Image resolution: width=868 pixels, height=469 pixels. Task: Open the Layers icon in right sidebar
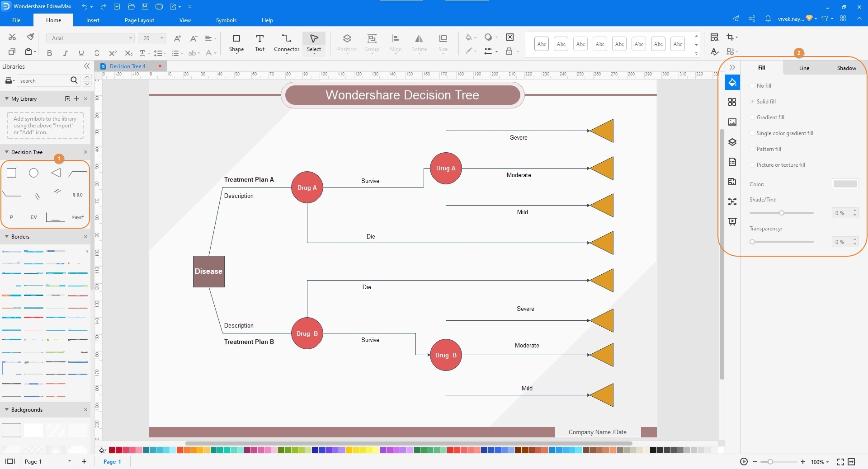point(732,142)
